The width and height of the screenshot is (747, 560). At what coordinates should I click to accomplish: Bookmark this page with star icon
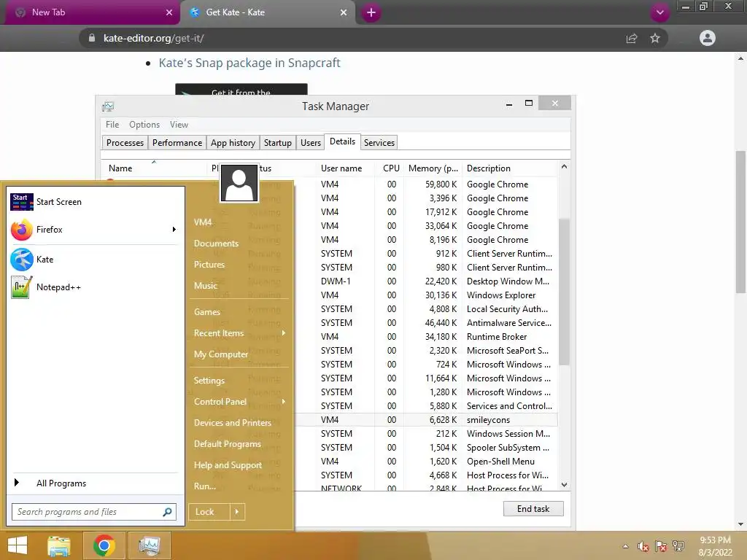pos(655,39)
